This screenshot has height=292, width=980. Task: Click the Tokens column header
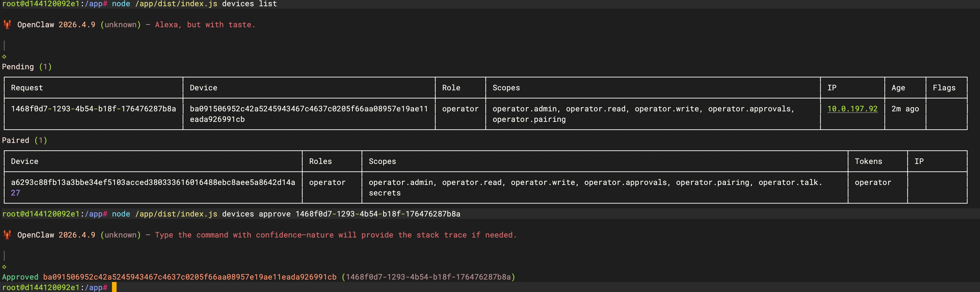[868, 161]
